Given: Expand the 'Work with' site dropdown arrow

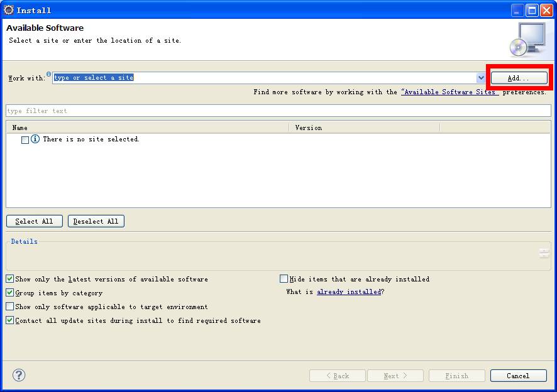Looking at the screenshot, I should [481, 78].
